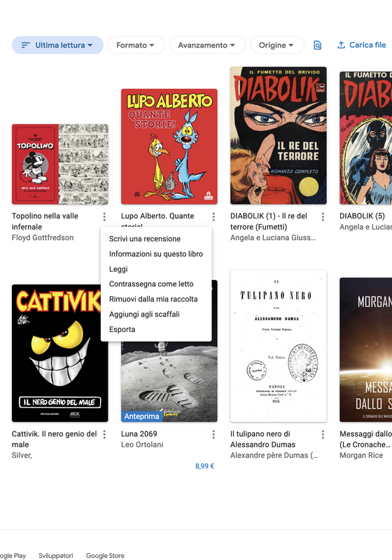Expand the Avanzamento filter dropdown

click(207, 45)
